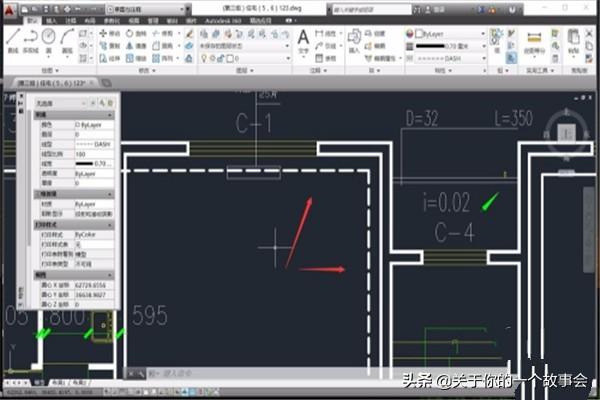Click the Insert block icon
This screenshot has width=600, height=400.
click(x=354, y=37)
